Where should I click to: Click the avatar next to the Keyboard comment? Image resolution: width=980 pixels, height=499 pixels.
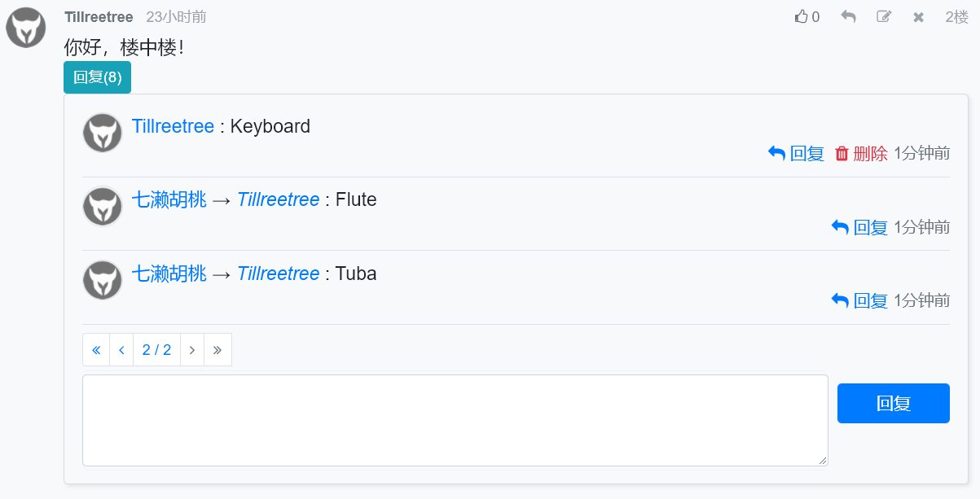(103, 133)
